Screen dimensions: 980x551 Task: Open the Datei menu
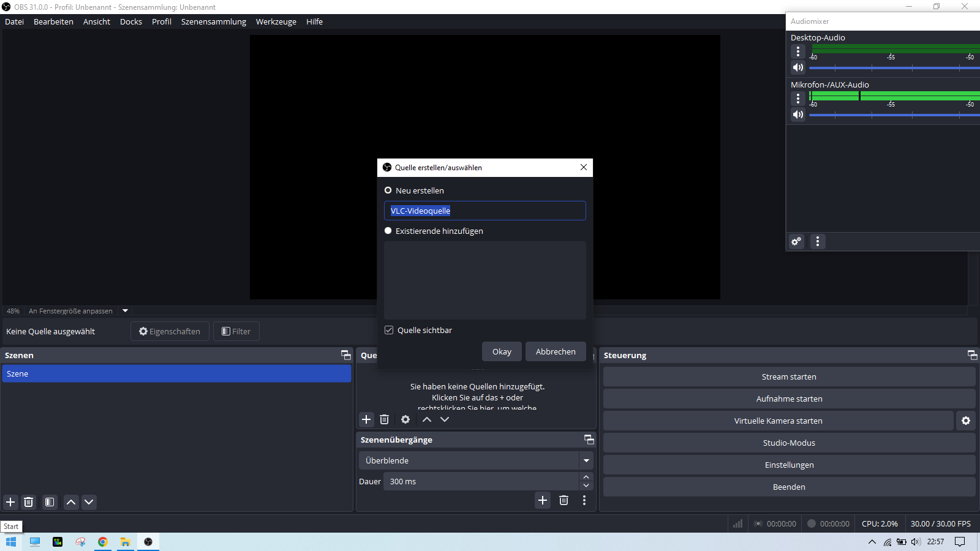click(15, 21)
